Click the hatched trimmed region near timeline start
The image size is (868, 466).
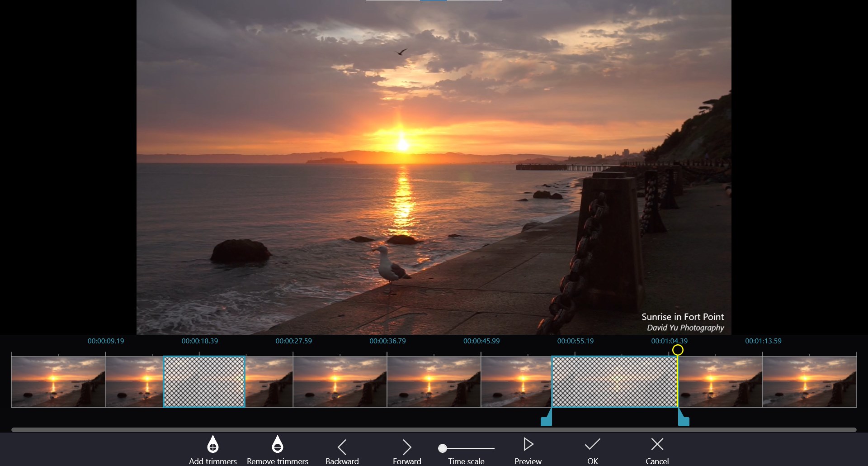[204, 381]
